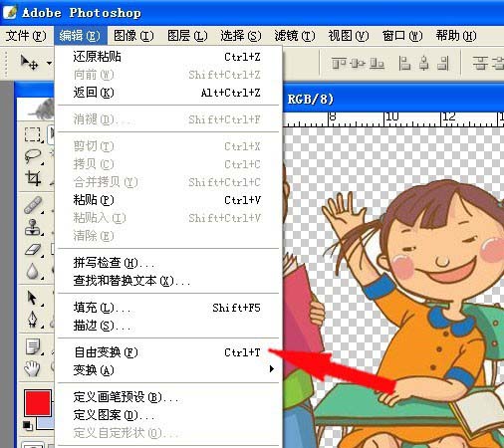Choose 还原粘贴 from Edit menu
504x448 pixels.
coord(168,57)
